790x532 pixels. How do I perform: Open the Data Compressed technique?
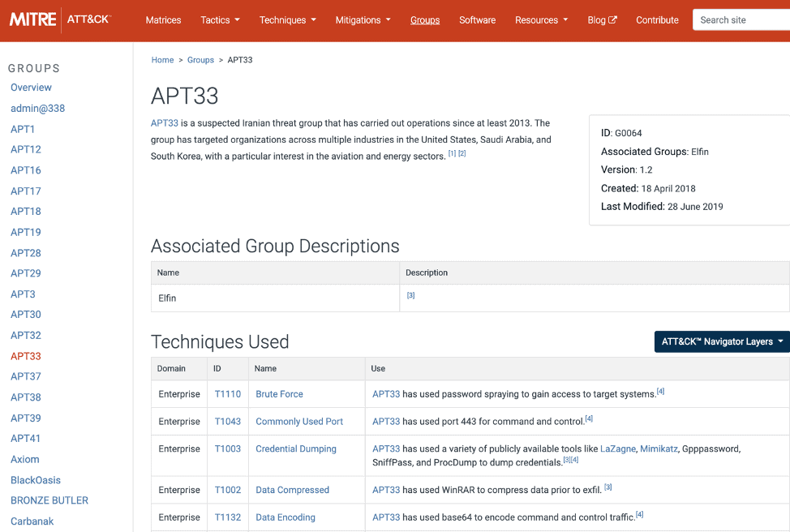pyautogui.click(x=292, y=490)
